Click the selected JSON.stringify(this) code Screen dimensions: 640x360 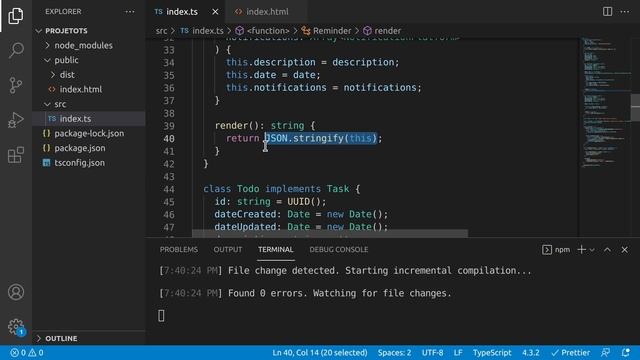(x=320, y=138)
